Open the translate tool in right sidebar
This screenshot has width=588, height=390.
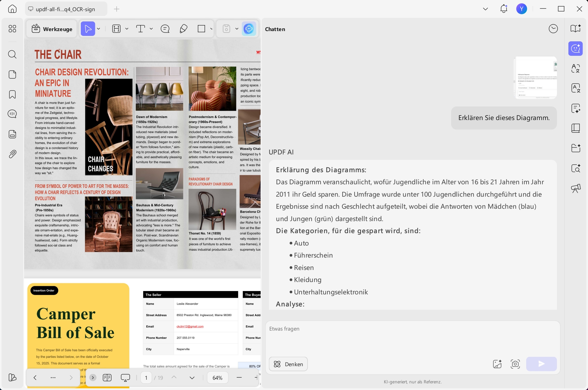coord(576,68)
